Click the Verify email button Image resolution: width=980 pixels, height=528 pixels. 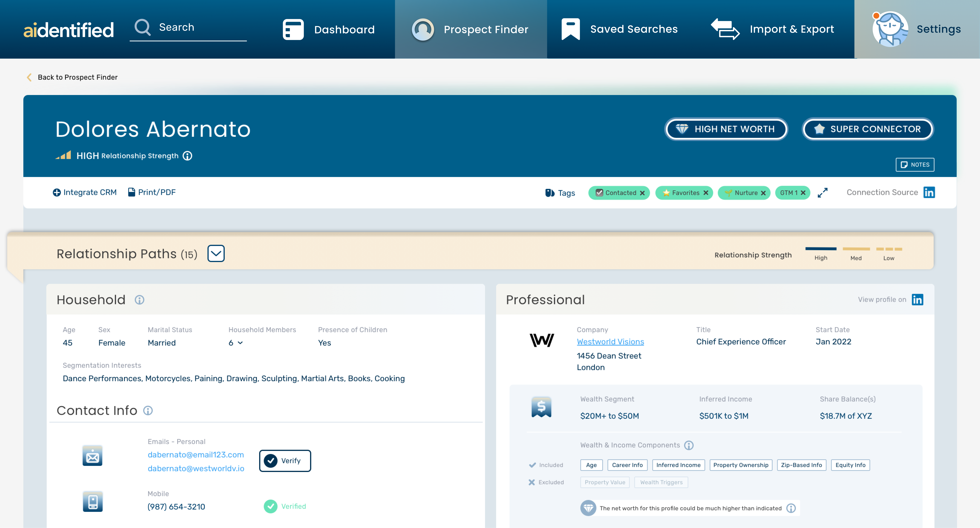point(285,461)
